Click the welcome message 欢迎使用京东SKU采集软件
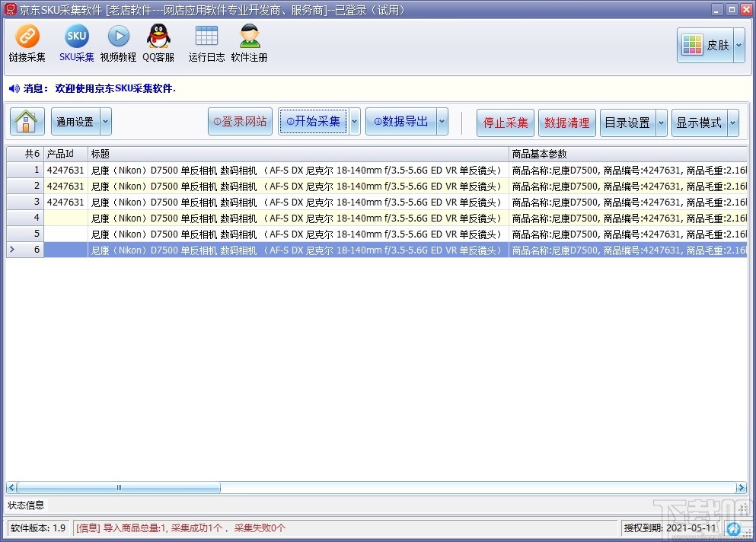Image resolution: width=756 pixels, height=542 pixels. (116, 88)
